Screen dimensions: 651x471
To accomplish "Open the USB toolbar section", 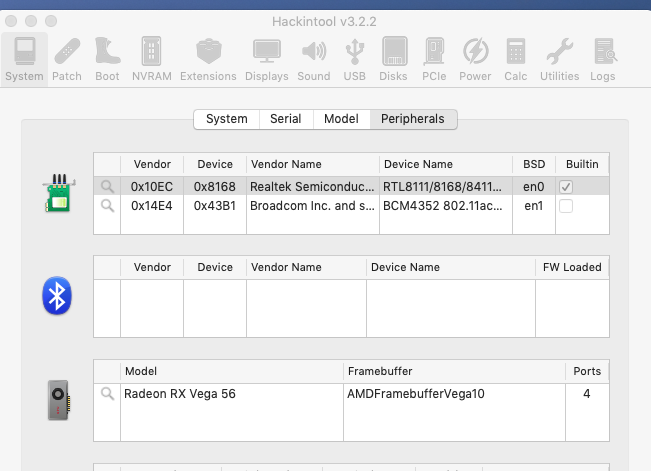I will (x=355, y=59).
